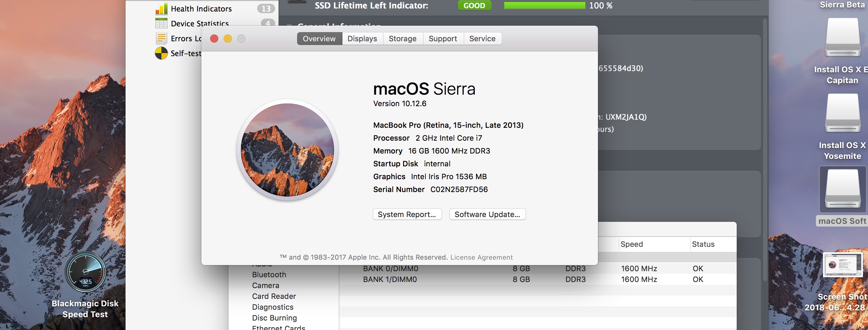The height and width of the screenshot is (330, 868).
Task: Switch to the Overview tab
Action: tap(319, 39)
